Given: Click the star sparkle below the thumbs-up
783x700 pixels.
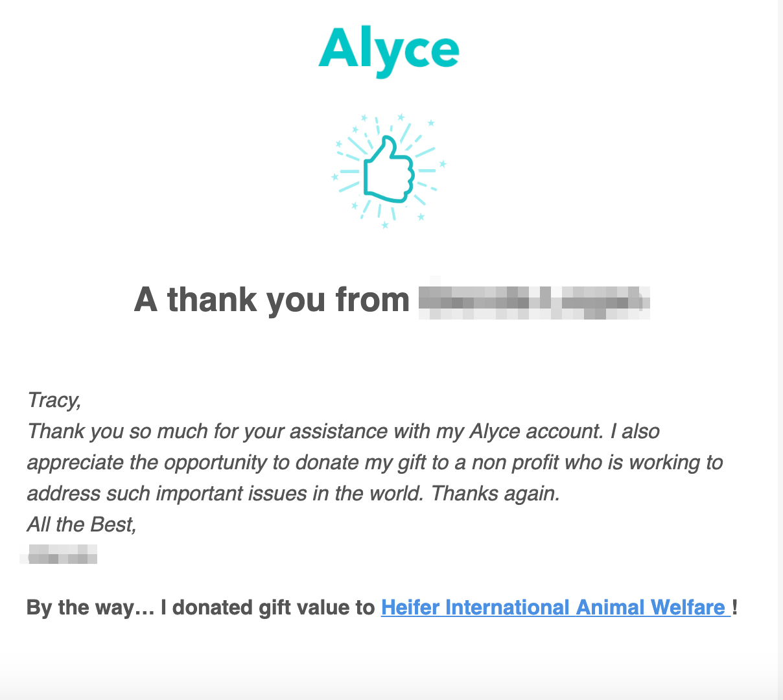Looking at the screenshot, I should pos(385,225).
